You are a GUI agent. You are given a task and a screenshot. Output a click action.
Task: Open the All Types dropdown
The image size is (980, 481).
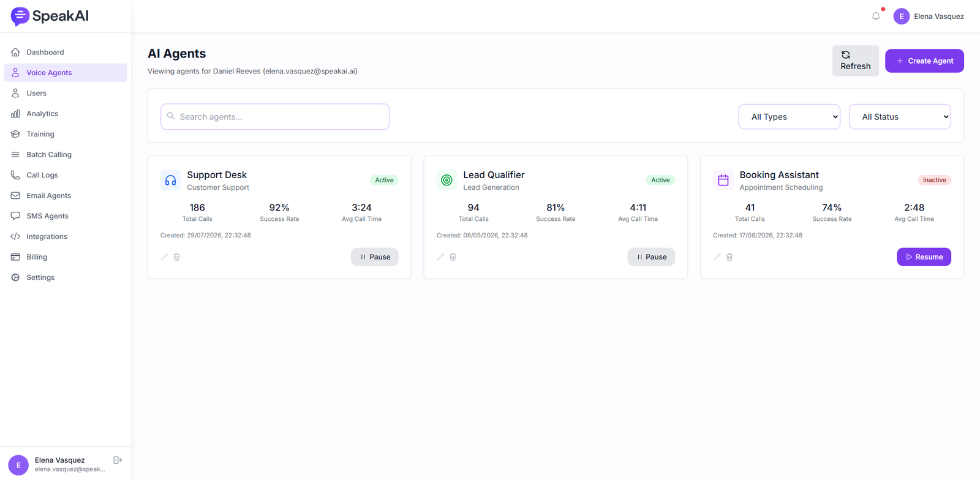[x=790, y=117]
